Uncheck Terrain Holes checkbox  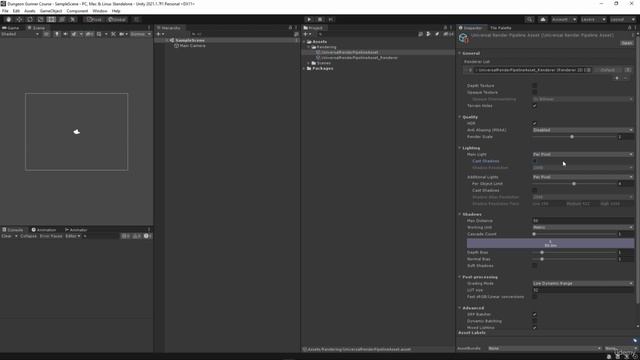535,106
